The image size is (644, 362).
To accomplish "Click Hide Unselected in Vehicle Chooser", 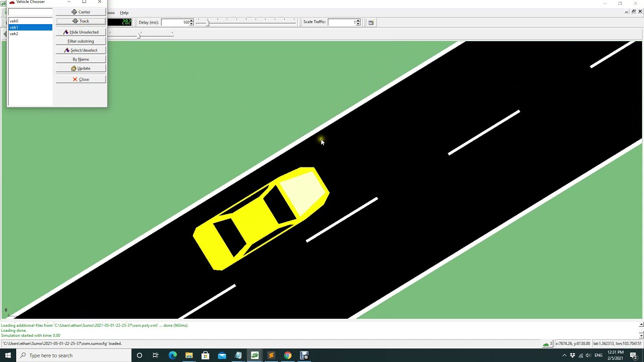I will pyautogui.click(x=80, y=32).
